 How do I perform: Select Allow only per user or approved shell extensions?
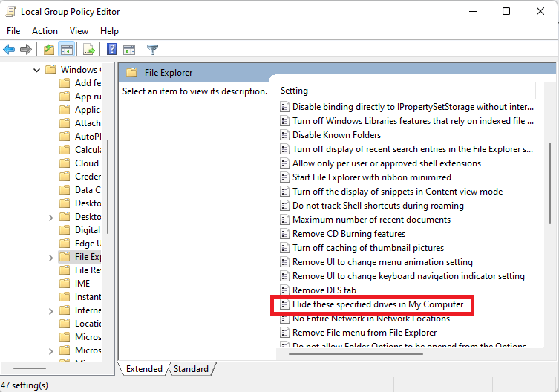click(x=387, y=163)
